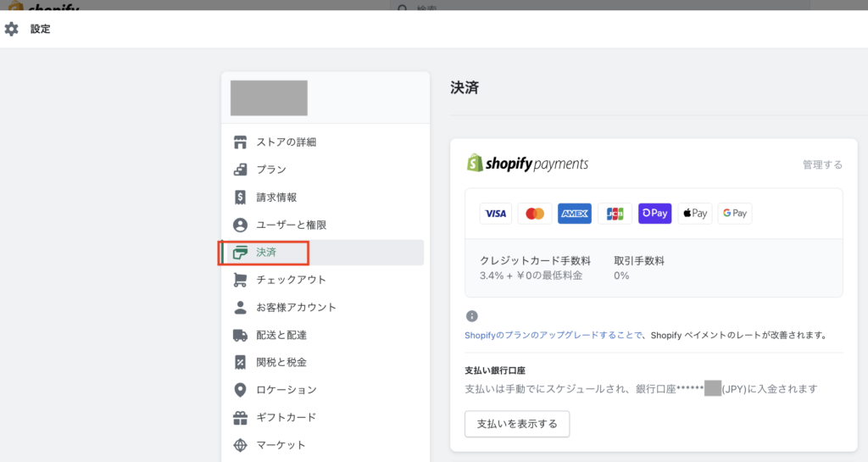
Task: Click the 取引手数料 label
Action: point(639,260)
